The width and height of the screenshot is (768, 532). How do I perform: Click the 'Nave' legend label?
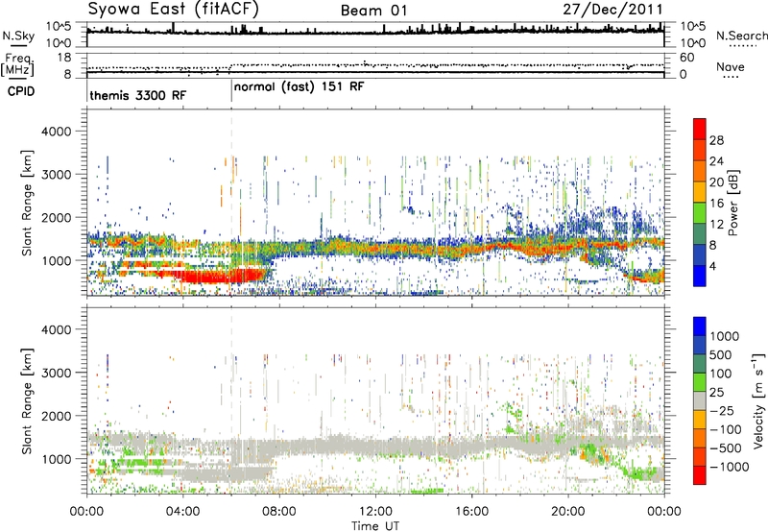[x=731, y=66]
